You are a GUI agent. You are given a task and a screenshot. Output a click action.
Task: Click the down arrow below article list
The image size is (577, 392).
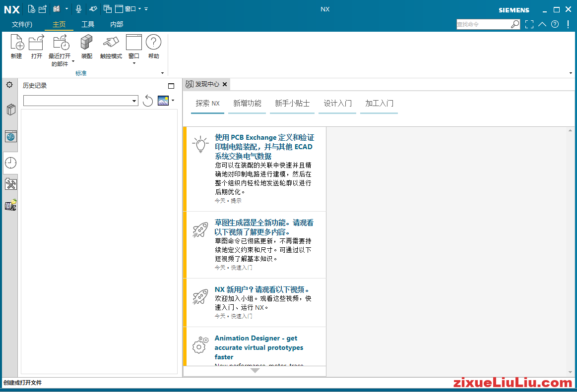coord(255,371)
